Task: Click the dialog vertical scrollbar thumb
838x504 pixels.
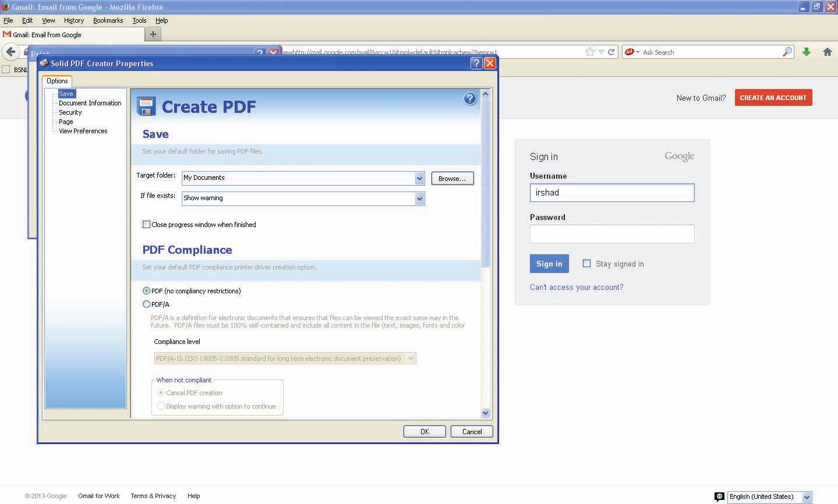Action: pos(486,183)
